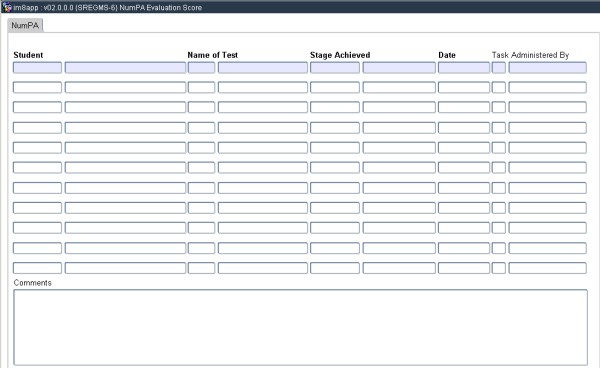
Task: Click last row Date field
Action: [x=464, y=268]
